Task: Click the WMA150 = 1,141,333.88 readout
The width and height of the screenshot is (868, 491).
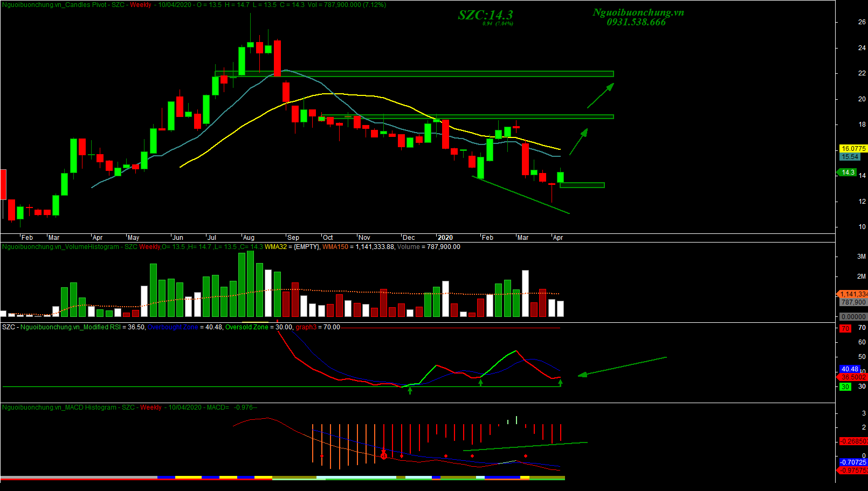Action: coord(359,247)
